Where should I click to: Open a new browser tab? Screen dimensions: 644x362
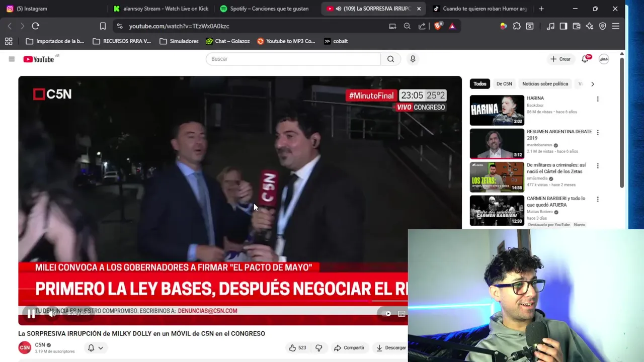pos(541,9)
